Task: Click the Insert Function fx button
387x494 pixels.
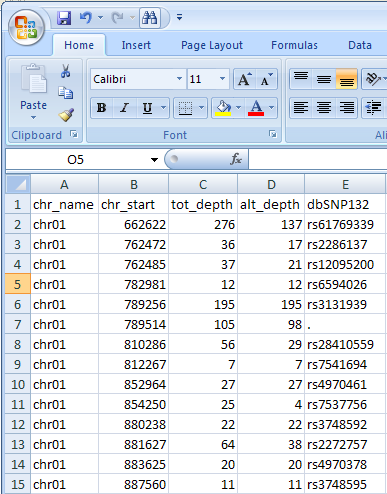Action: coord(236,159)
